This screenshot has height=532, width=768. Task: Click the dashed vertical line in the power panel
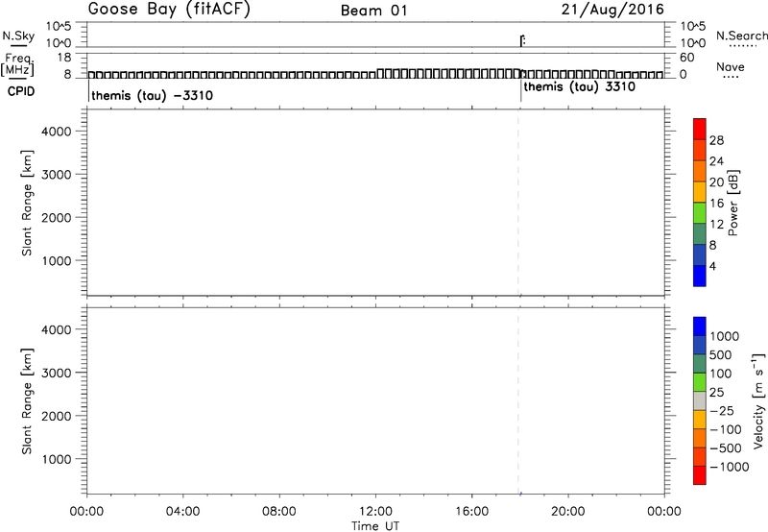(518, 203)
